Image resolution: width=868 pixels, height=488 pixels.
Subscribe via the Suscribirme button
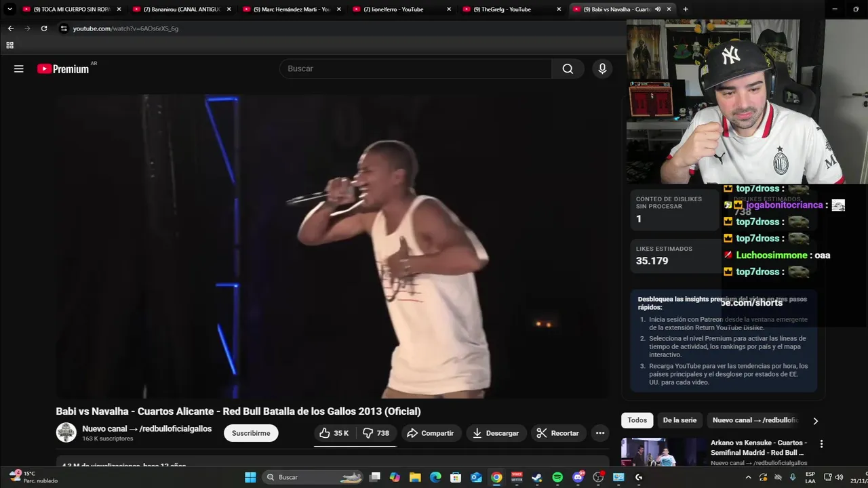click(x=251, y=433)
